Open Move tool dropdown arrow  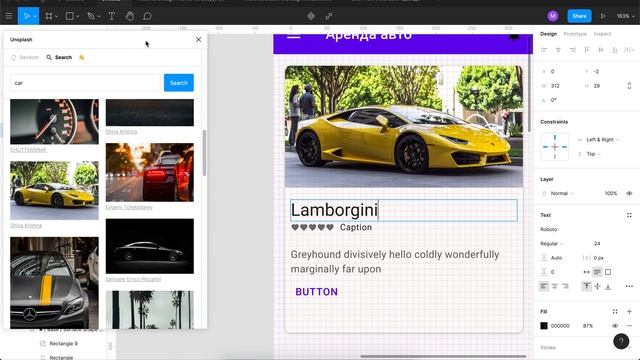pos(35,16)
